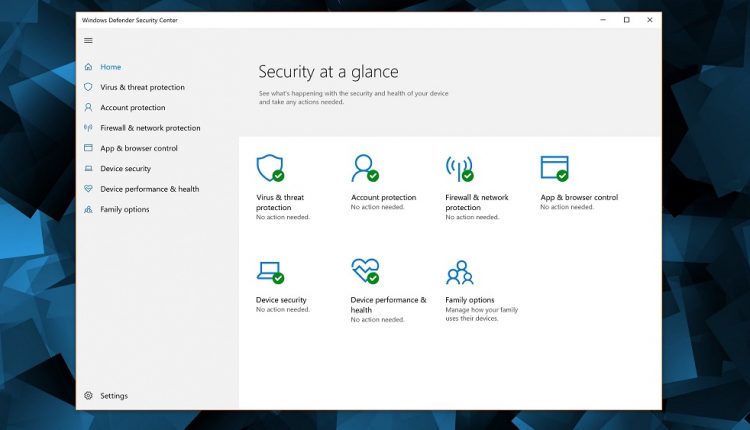The height and width of the screenshot is (430, 750).
Task: Go to Virus & threat protection in sidebar
Action: coord(143,87)
